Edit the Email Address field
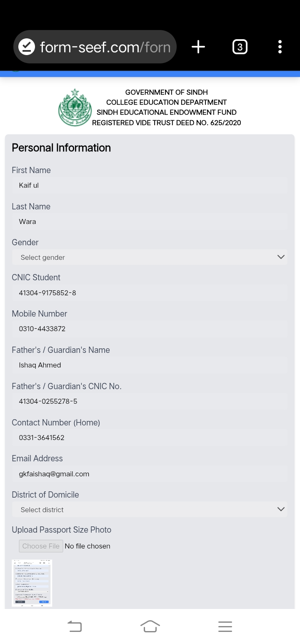300x644 pixels. pyautogui.click(x=150, y=474)
